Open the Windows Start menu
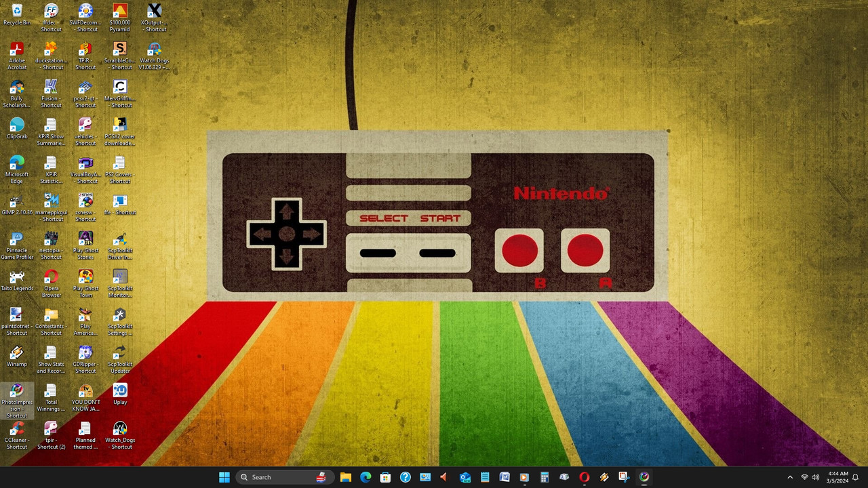The width and height of the screenshot is (868, 488). 224,477
